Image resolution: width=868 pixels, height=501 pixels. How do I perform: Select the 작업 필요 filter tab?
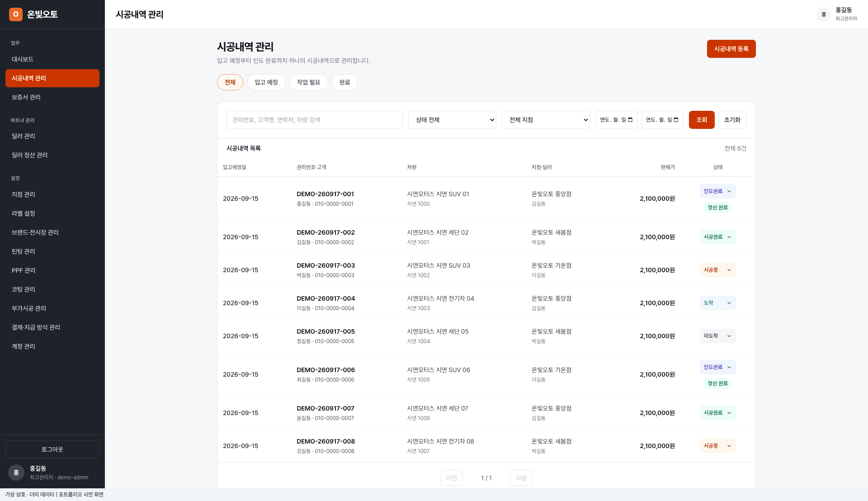(x=309, y=82)
